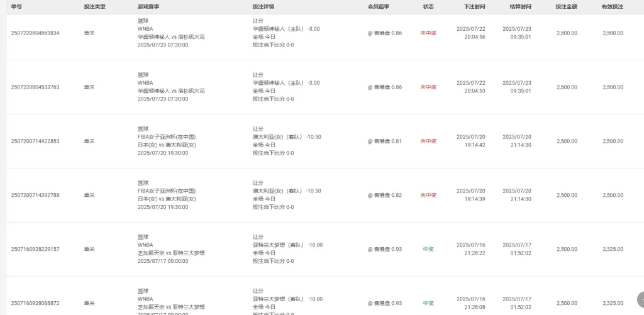Click odds @香港盘 0.86 of order 2507220804563834
Image resolution: width=644 pixels, height=315 pixels.
click(385, 33)
